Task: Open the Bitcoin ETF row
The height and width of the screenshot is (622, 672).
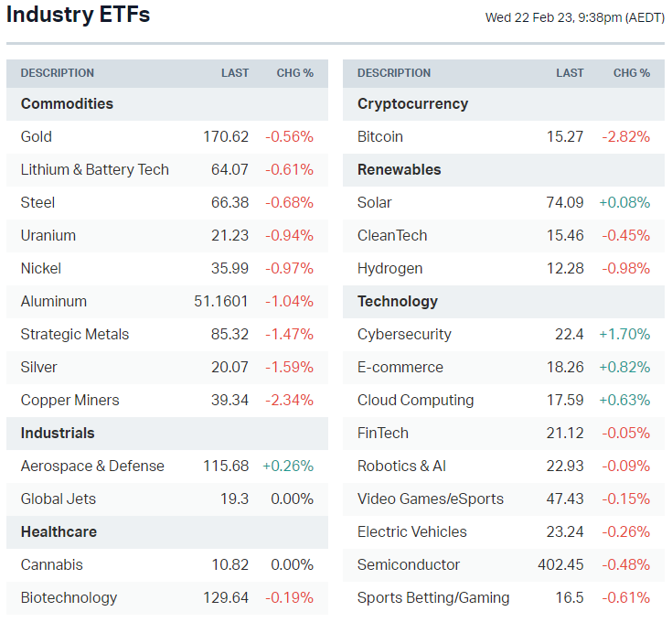Action: (x=379, y=136)
